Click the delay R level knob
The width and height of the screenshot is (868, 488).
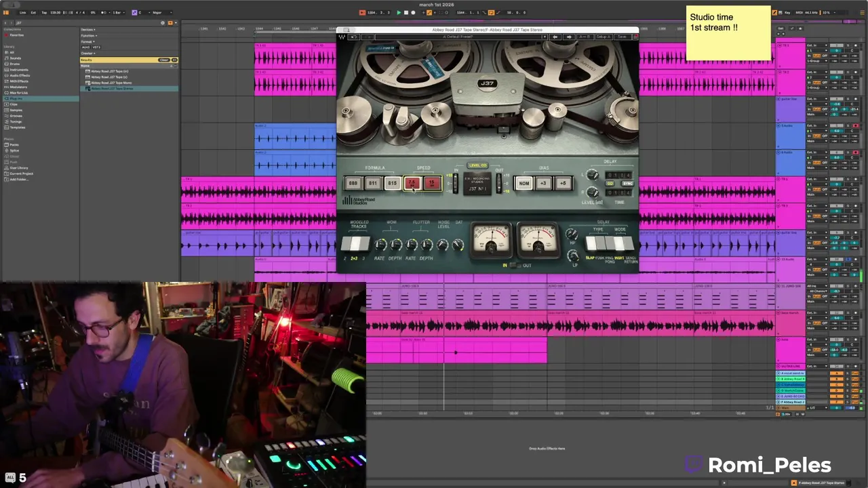click(592, 193)
